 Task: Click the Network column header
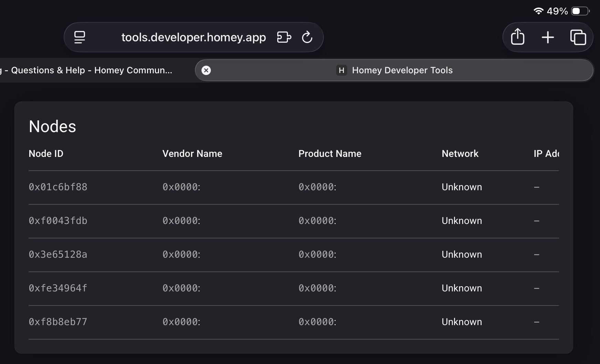[x=460, y=153]
